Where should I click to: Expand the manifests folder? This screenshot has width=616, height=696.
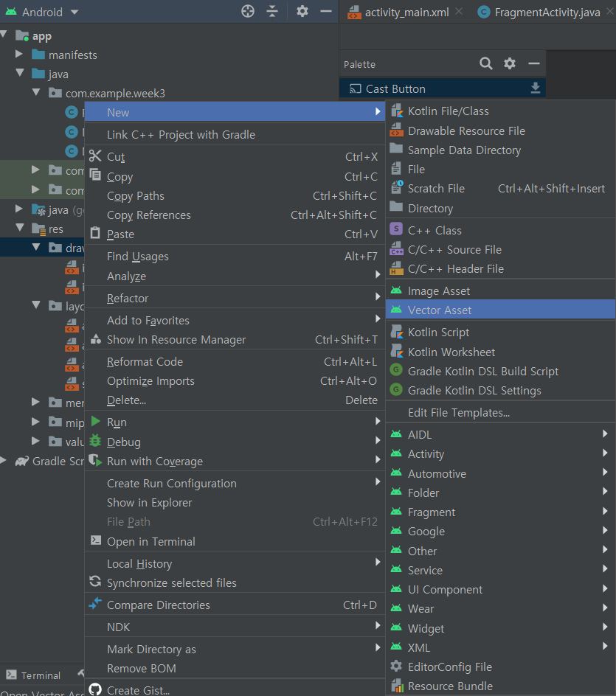point(18,54)
